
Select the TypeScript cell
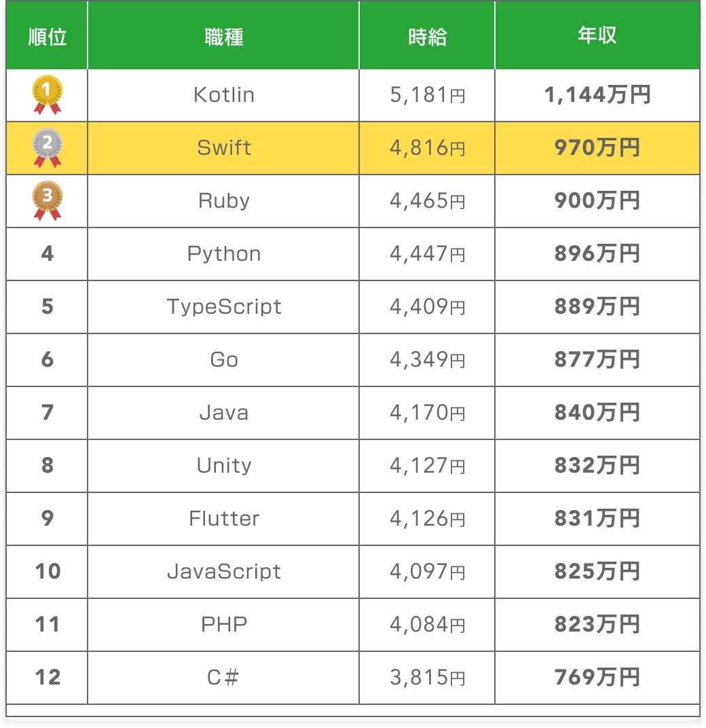[x=223, y=307]
